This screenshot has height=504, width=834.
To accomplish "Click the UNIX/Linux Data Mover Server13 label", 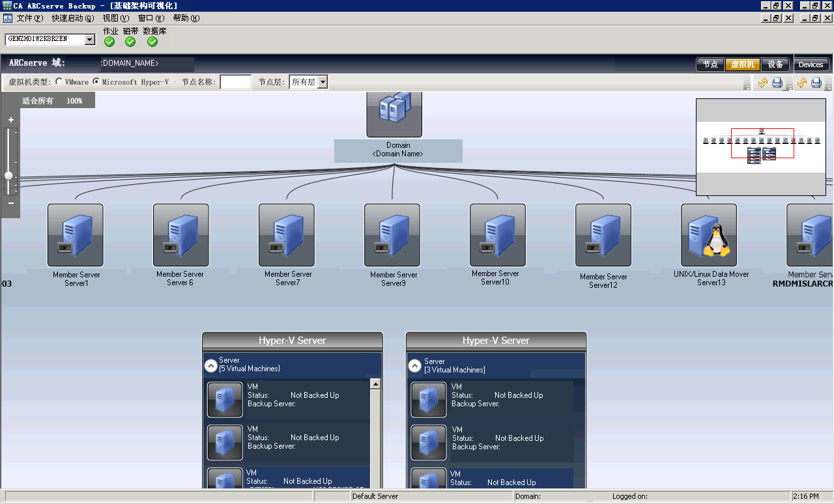I will click(712, 278).
